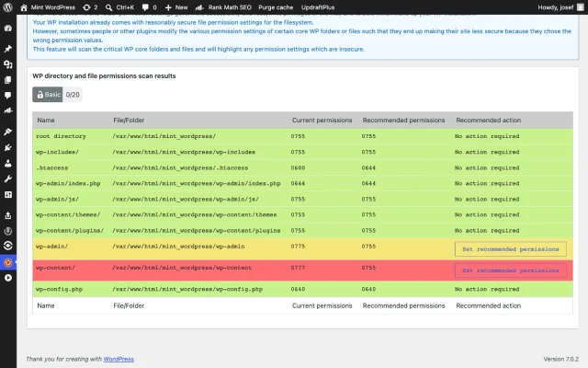Collapse the sidebar menu with the play icon
Screen dimensions: 588x368
(x=8, y=278)
